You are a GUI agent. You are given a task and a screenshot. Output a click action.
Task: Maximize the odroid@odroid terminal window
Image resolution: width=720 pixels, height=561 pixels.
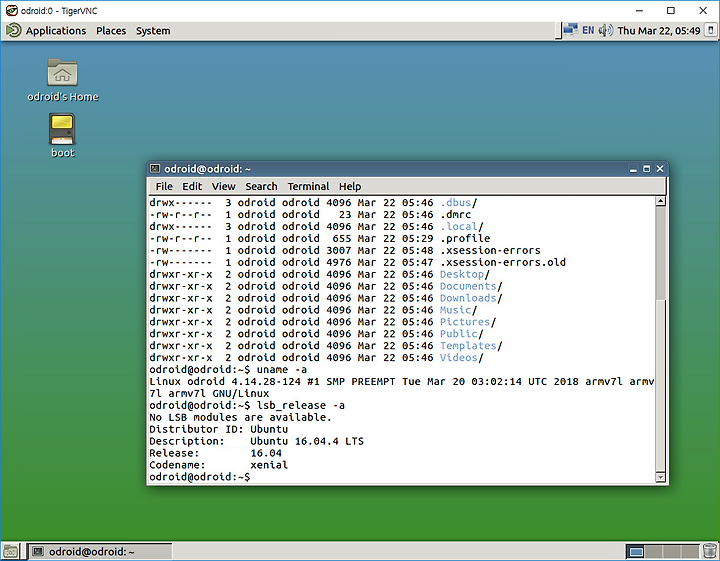click(647, 169)
